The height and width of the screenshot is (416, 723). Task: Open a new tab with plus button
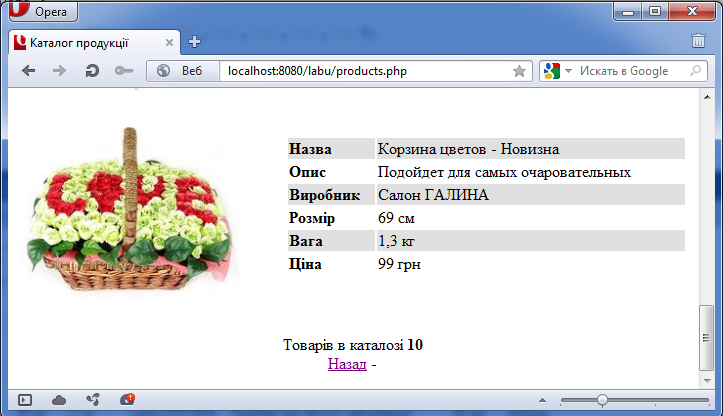[194, 42]
